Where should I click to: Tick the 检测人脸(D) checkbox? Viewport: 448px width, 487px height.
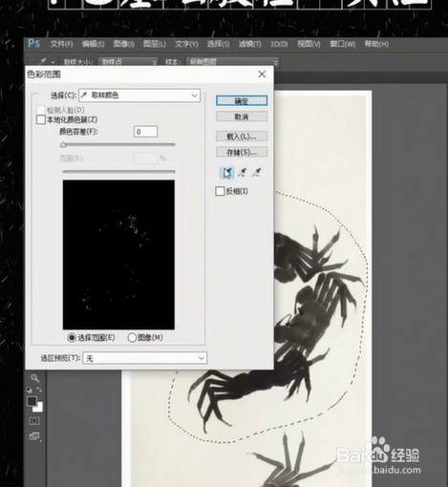tap(41, 110)
